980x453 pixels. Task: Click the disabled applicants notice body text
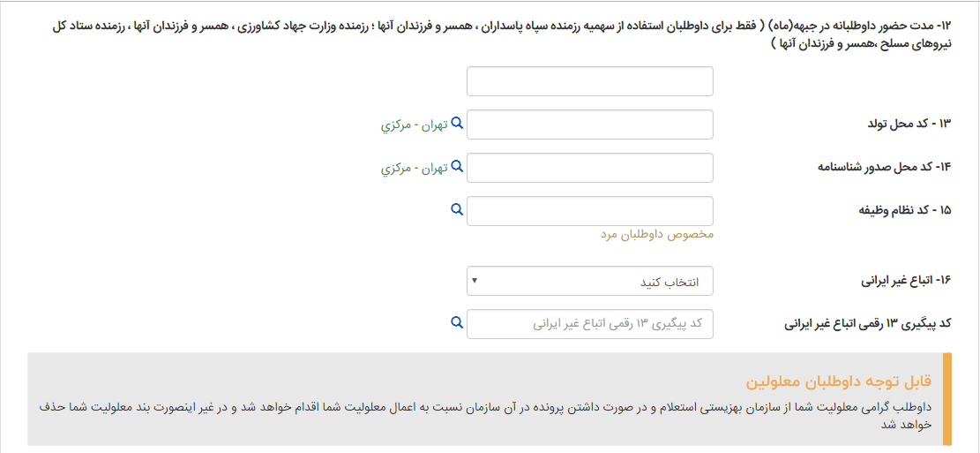pos(485,415)
